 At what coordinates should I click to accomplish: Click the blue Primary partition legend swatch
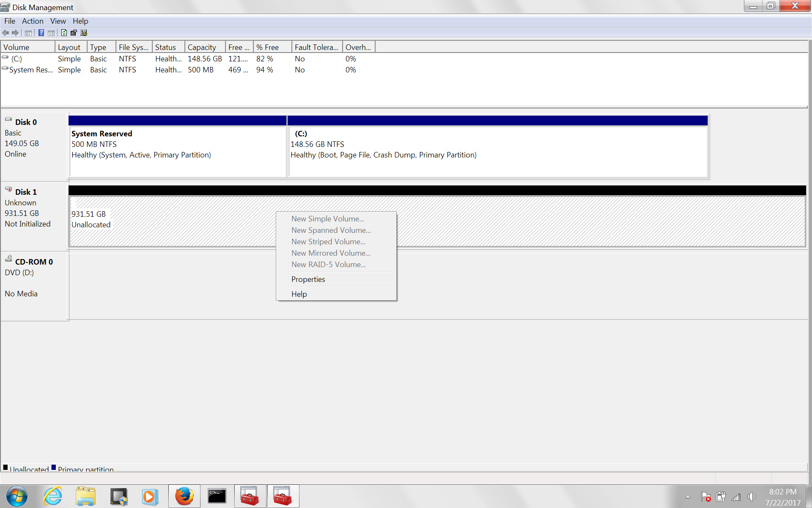coord(54,467)
